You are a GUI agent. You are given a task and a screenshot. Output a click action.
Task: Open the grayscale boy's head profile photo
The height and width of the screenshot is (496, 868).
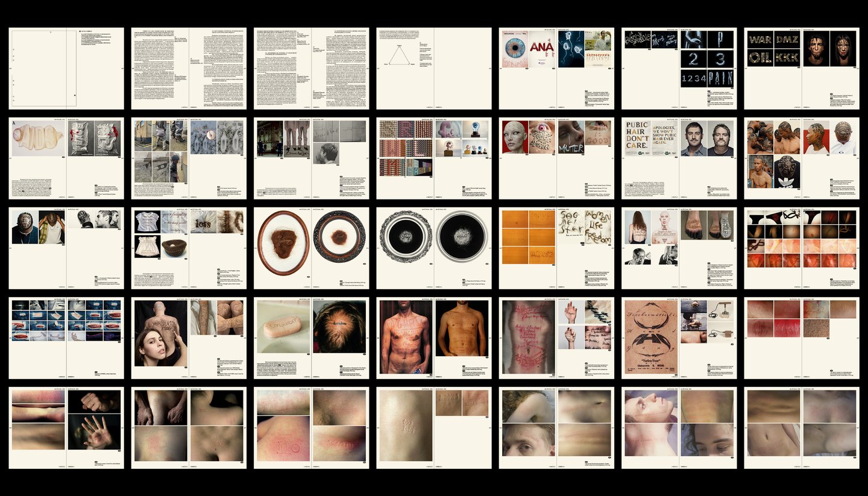tap(325, 154)
